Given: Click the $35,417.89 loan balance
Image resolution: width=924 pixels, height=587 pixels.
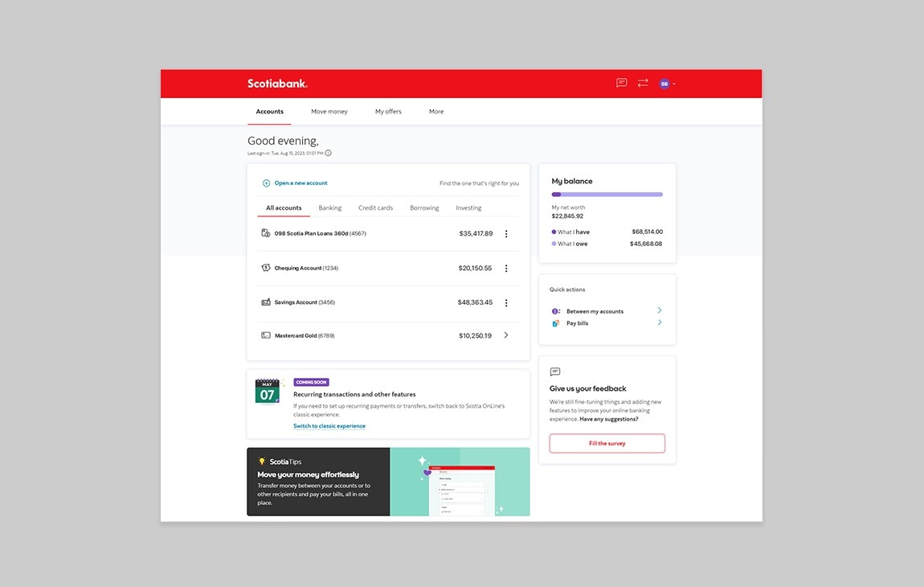Looking at the screenshot, I should coord(476,234).
